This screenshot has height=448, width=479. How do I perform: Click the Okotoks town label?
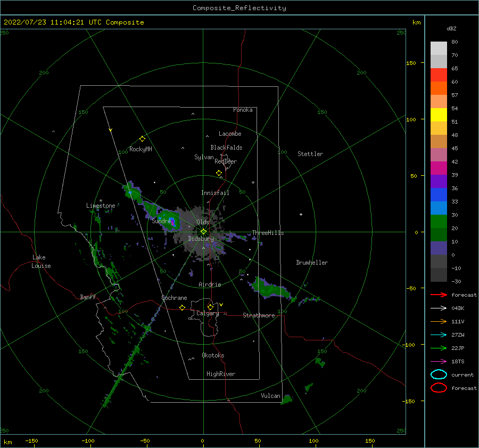click(x=213, y=355)
